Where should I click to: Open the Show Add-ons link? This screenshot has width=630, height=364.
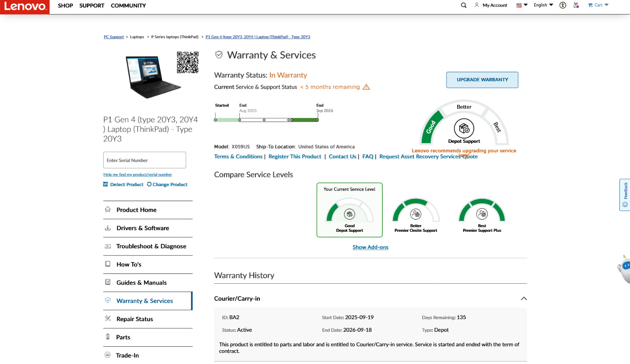[371, 247]
